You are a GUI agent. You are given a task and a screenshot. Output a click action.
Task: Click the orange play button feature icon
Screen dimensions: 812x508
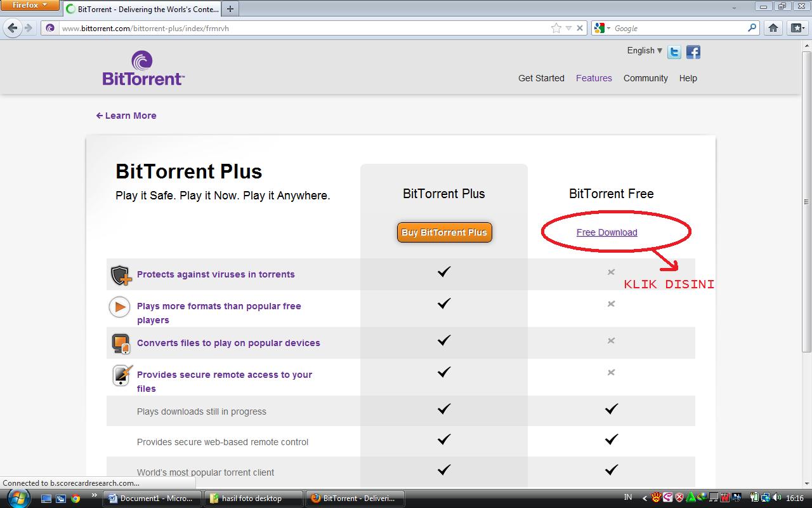point(119,307)
